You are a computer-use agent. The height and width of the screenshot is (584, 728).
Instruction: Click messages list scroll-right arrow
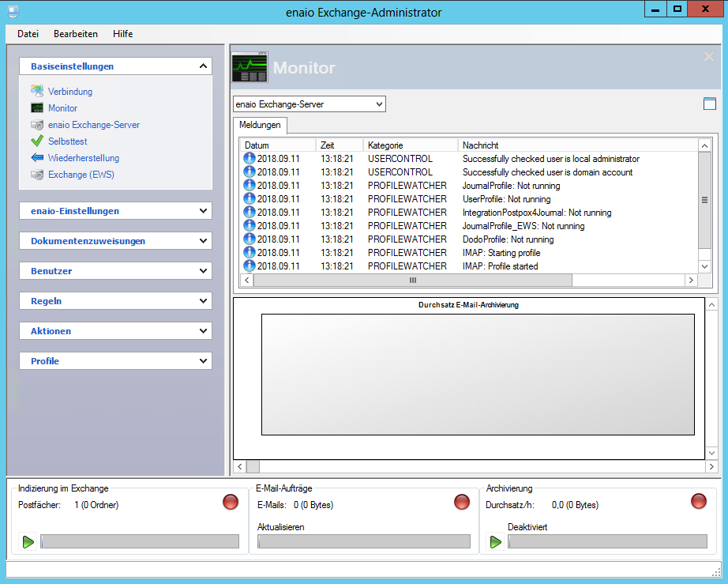(692, 281)
